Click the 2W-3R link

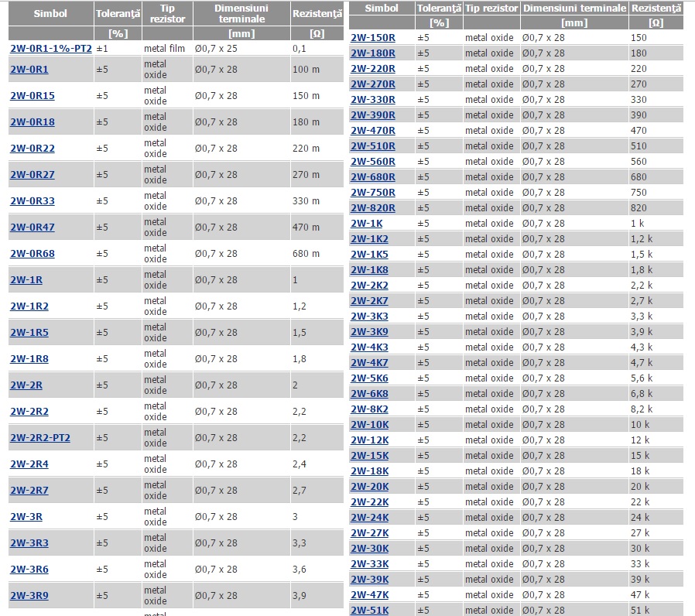coord(26,517)
